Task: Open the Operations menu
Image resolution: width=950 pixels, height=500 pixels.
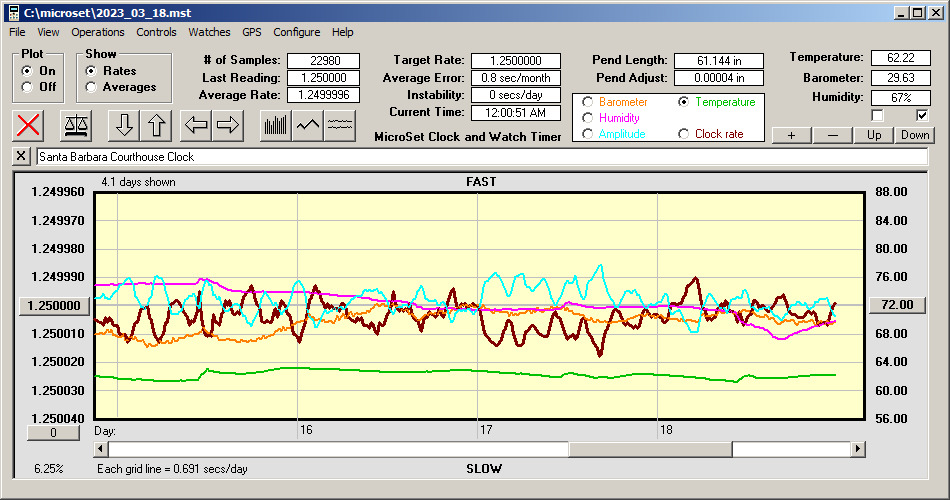Action: 98,32
